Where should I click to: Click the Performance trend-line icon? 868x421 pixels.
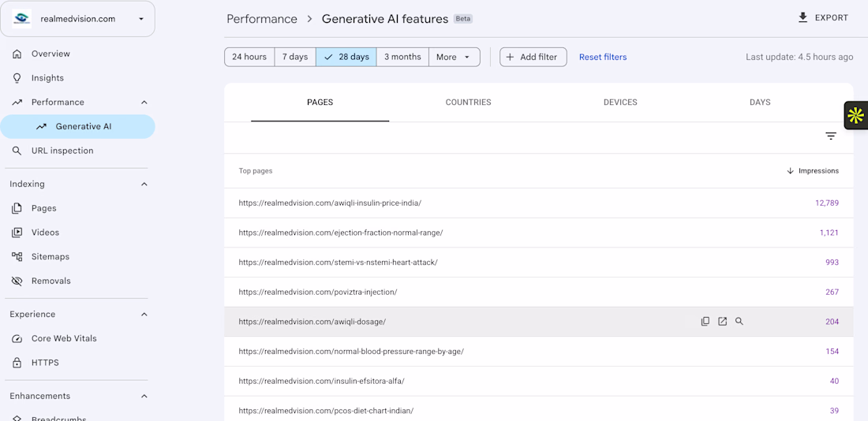point(17,102)
